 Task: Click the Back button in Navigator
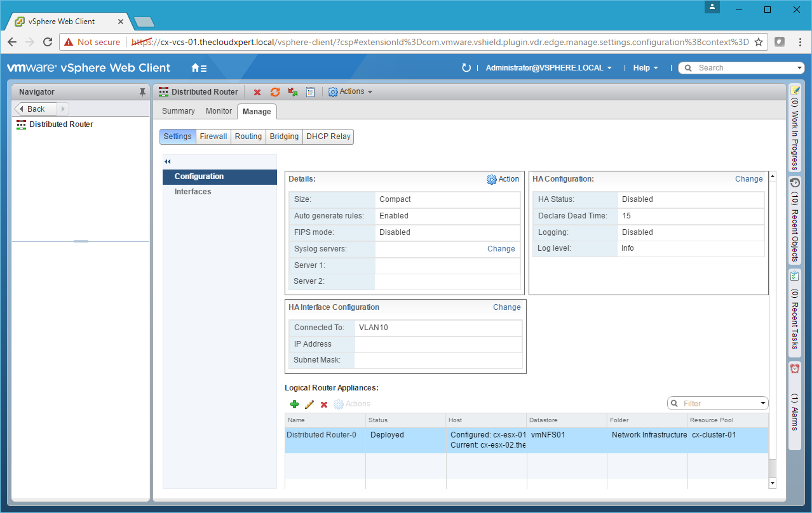pos(36,109)
